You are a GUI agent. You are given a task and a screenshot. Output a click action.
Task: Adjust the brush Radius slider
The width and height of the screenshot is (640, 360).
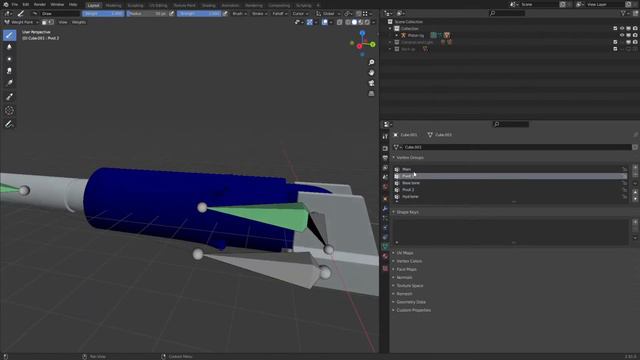pyautogui.click(x=147, y=13)
